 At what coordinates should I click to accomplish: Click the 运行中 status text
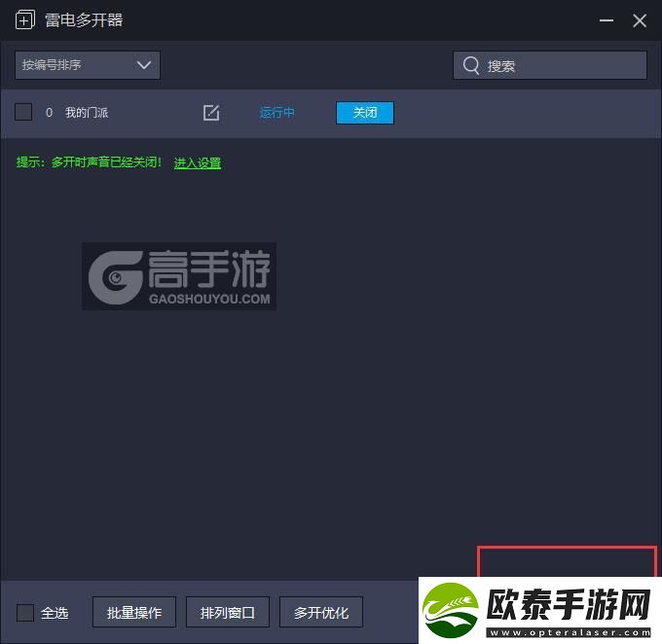tap(276, 113)
